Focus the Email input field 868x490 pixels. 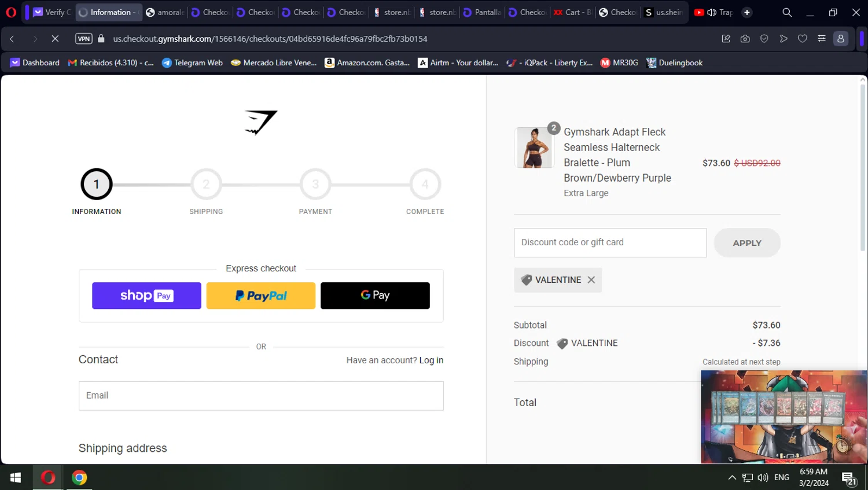(261, 396)
